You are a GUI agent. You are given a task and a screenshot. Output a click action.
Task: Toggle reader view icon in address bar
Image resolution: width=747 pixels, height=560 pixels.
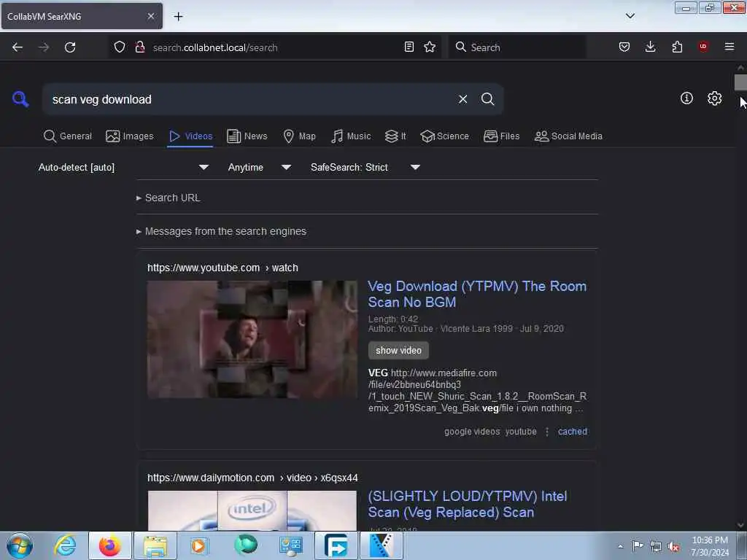click(409, 47)
